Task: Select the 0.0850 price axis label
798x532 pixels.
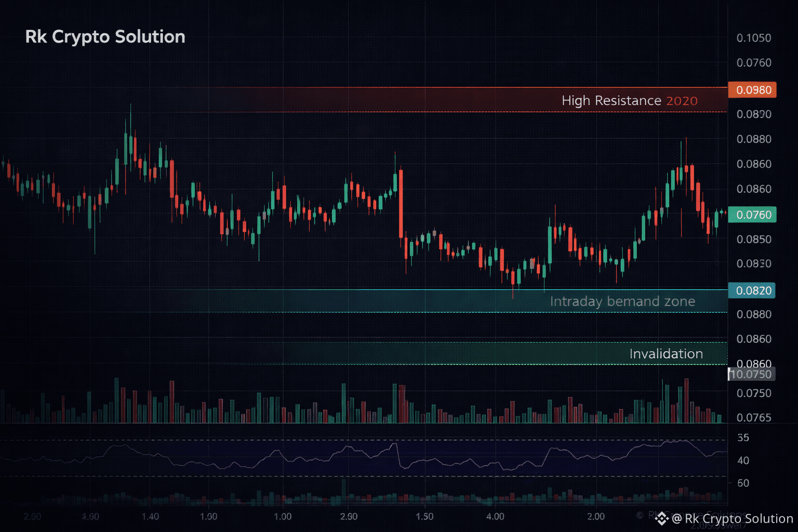Action: (754, 240)
